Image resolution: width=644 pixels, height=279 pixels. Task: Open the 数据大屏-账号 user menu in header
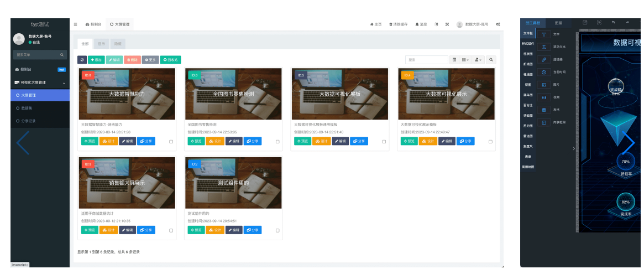472,24
